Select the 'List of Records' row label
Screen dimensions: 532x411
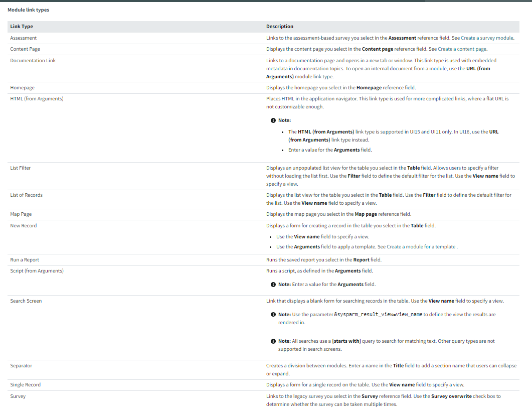[x=26, y=195]
